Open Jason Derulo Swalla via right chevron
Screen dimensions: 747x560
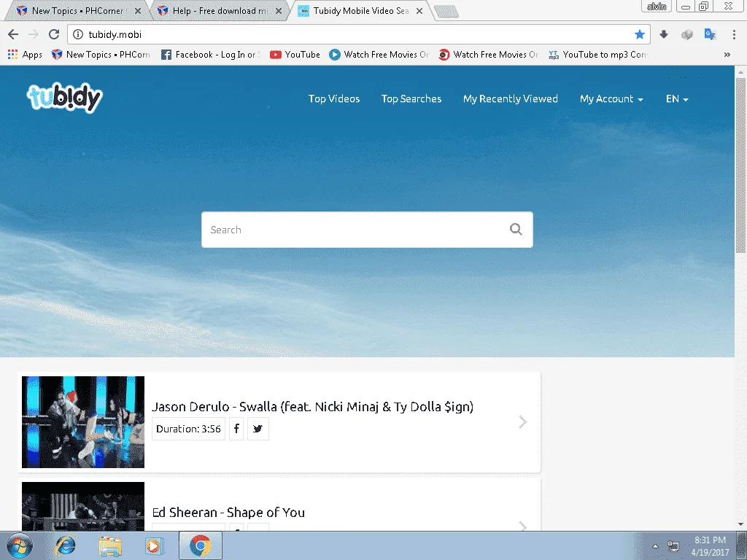point(522,422)
